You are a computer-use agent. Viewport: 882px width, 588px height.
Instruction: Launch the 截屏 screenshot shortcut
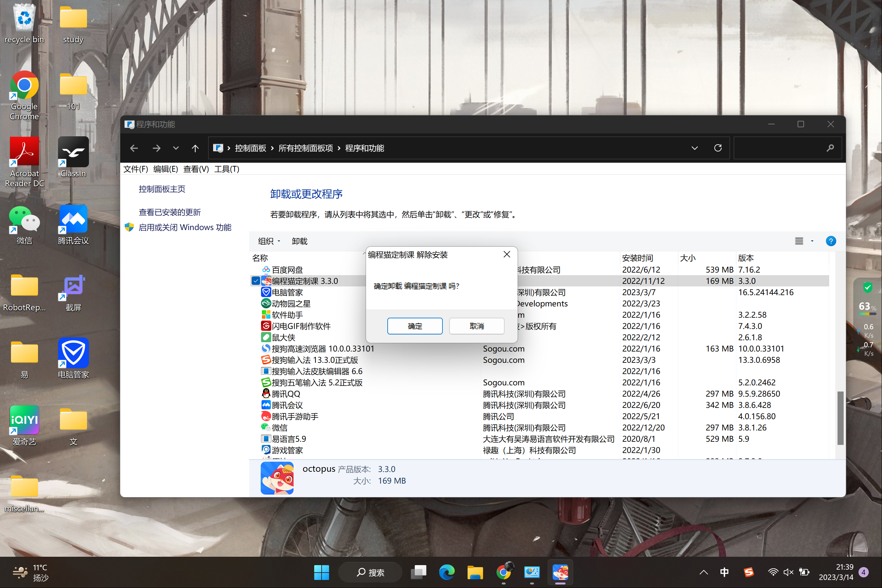coord(73,293)
